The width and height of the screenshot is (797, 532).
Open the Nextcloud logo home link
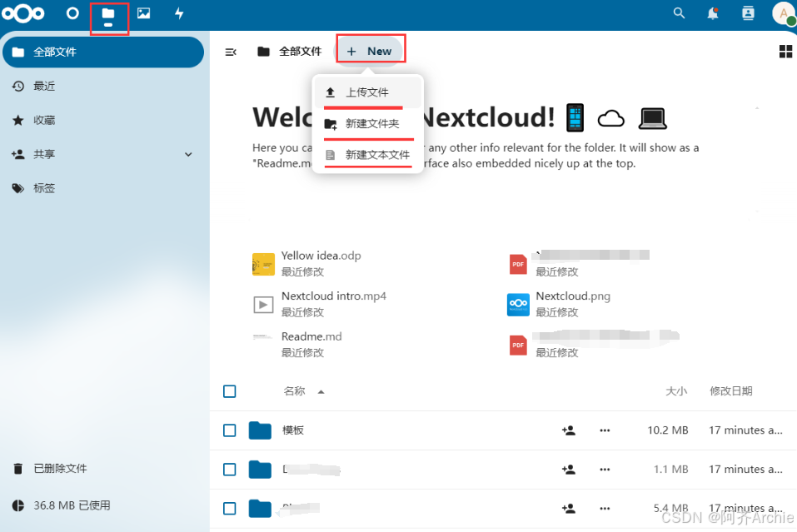tap(22, 13)
